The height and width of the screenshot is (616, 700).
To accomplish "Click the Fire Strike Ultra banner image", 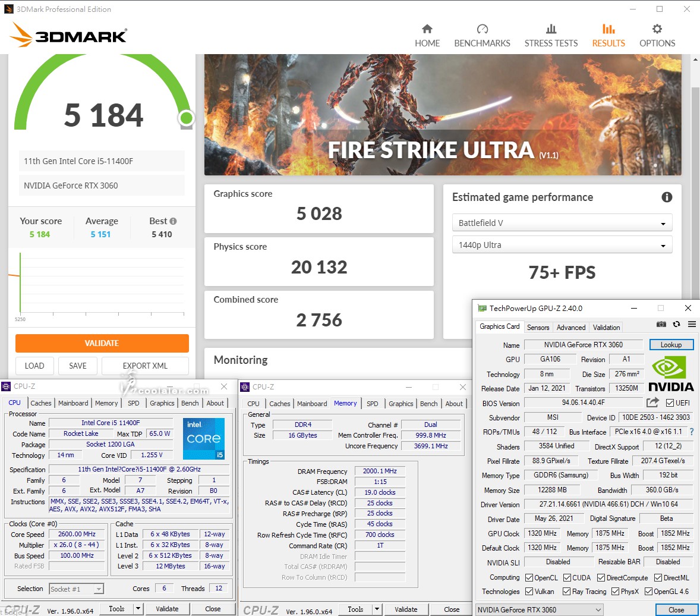I will coord(443,115).
